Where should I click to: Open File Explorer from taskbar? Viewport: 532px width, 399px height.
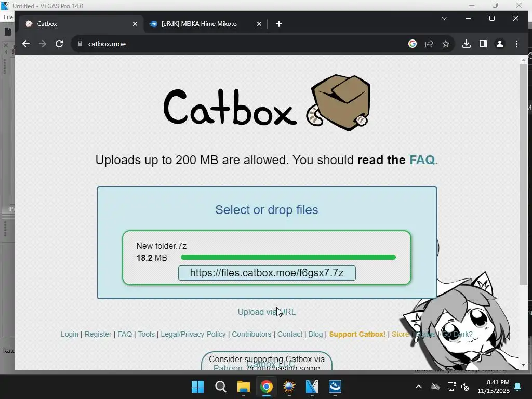tap(244, 387)
